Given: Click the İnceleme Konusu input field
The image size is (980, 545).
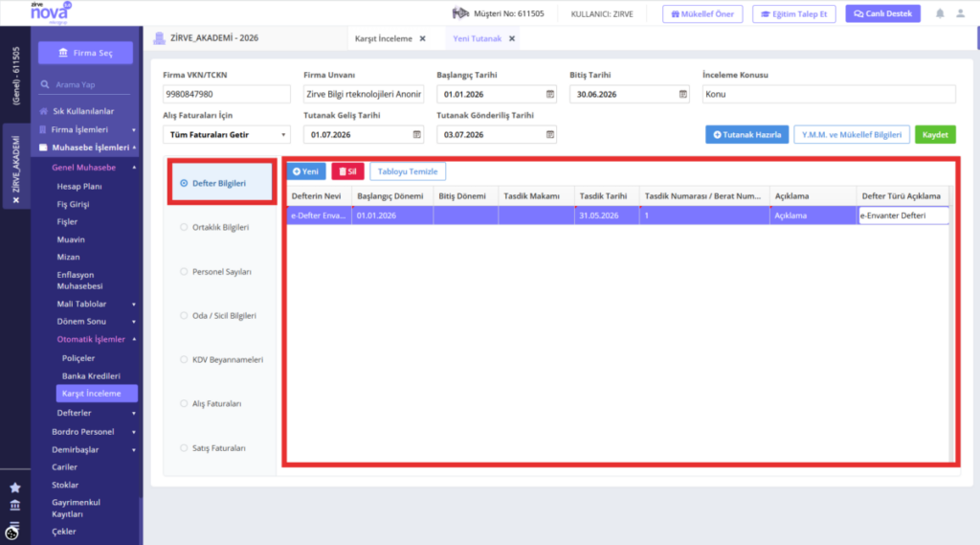Looking at the screenshot, I should (829, 94).
